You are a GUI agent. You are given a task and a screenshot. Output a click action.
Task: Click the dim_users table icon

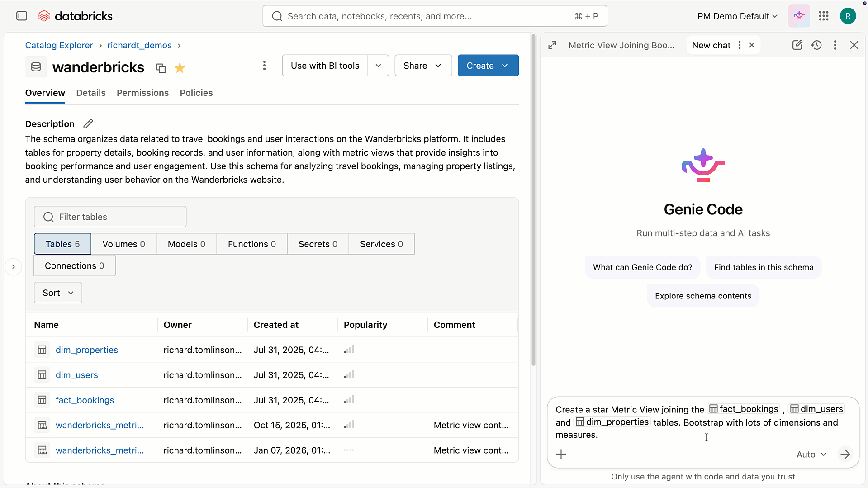point(42,375)
